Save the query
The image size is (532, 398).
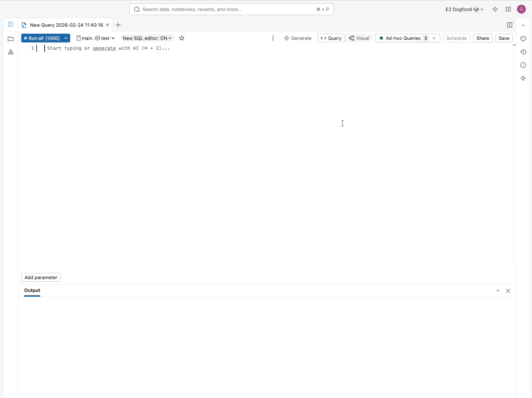coord(504,38)
